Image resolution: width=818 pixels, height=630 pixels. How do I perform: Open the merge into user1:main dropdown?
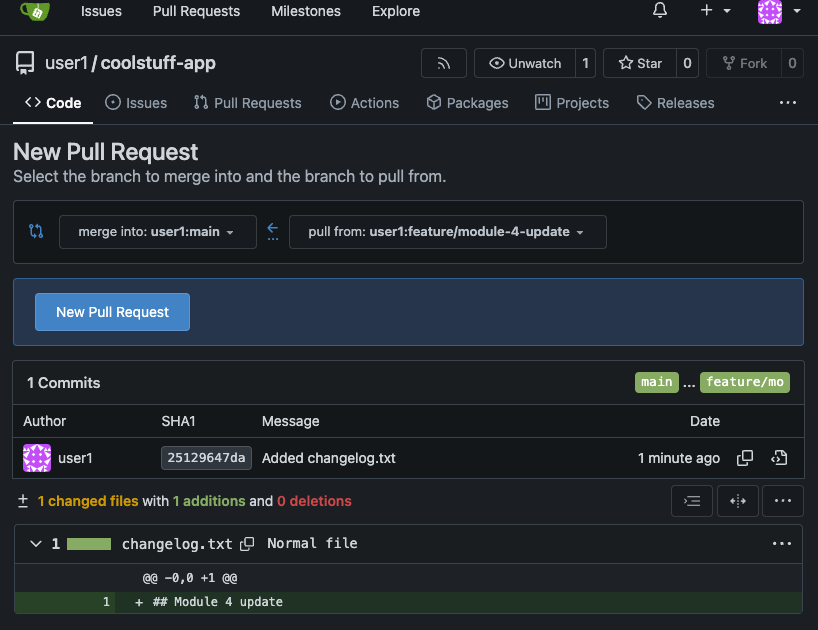point(157,231)
